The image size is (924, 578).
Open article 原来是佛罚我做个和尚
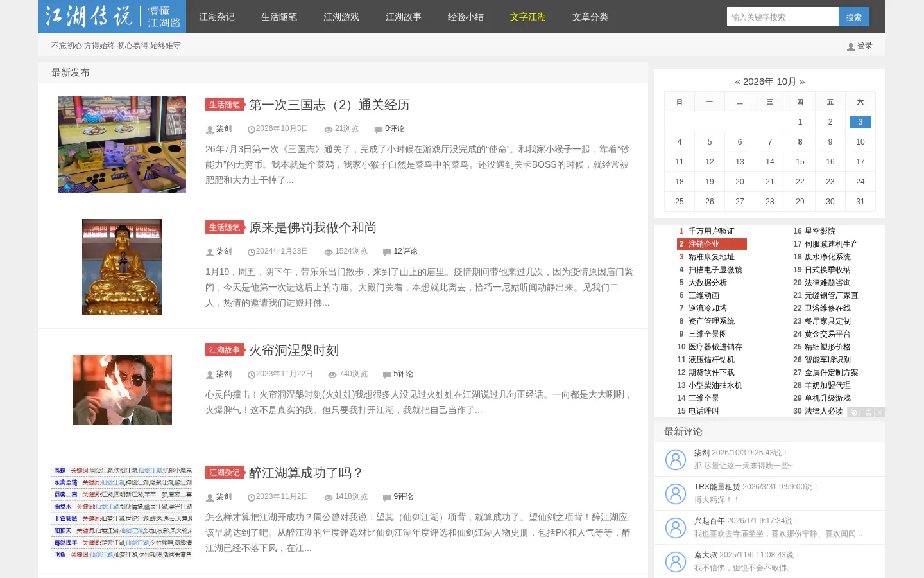(x=312, y=227)
